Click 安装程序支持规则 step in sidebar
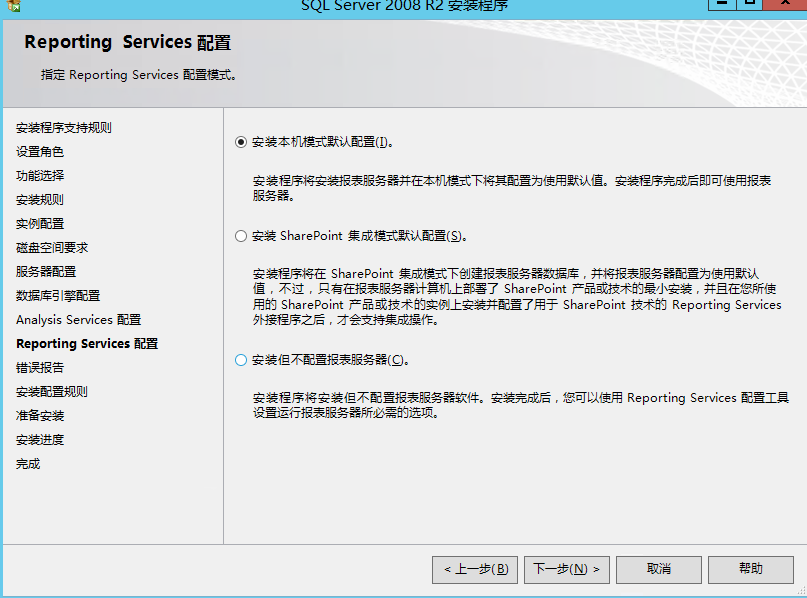Viewport: 807px width, 598px height. coord(64,128)
